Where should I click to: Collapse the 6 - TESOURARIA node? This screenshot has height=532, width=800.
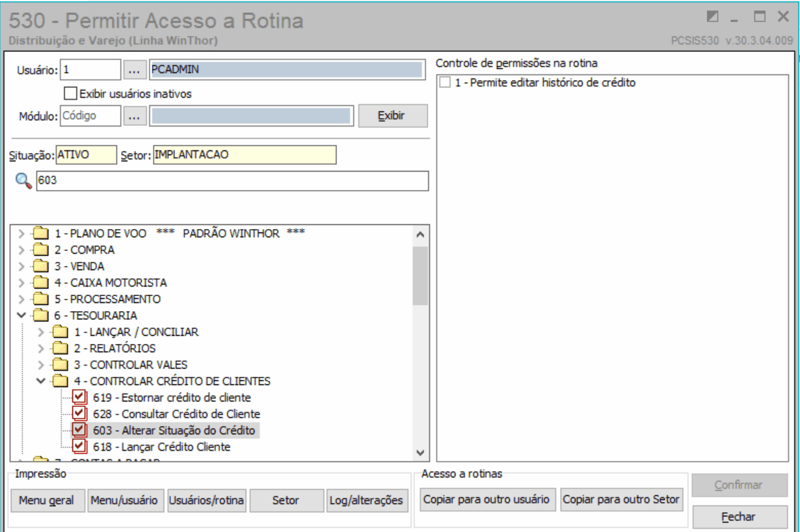coord(21,315)
